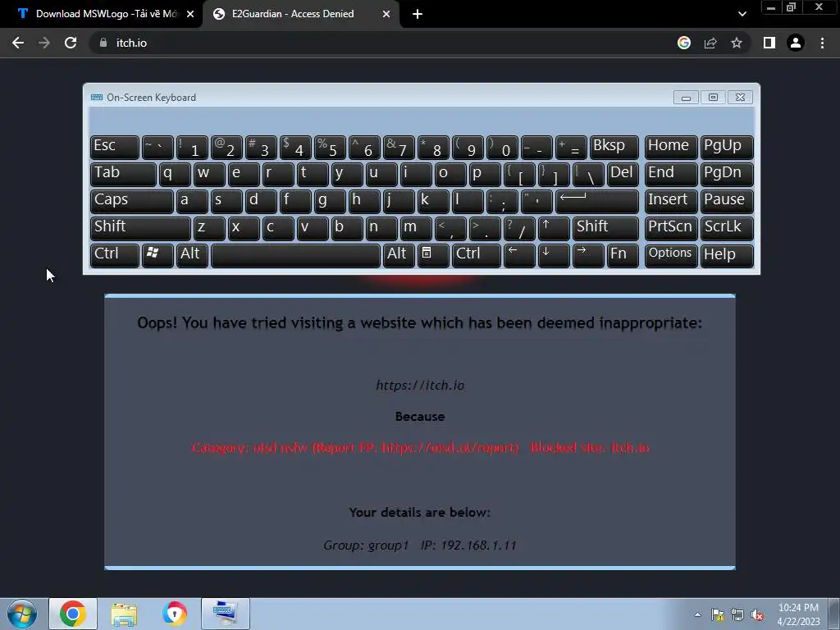The width and height of the screenshot is (840, 630).
Task: Toggle the left Ctrl key
Action: (115, 256)
